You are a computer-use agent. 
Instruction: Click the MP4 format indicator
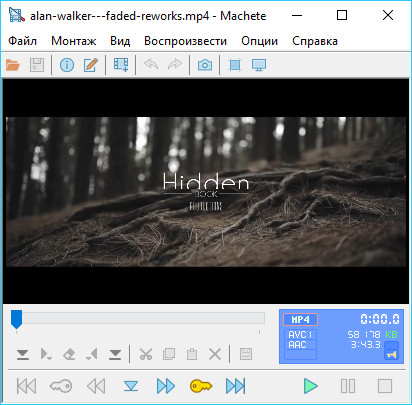(300, 319)
